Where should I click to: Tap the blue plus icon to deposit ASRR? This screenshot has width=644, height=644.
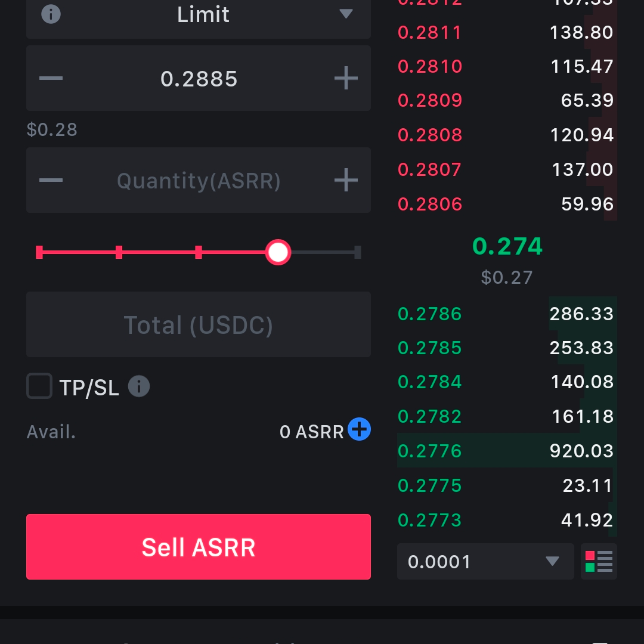(359, 429)
